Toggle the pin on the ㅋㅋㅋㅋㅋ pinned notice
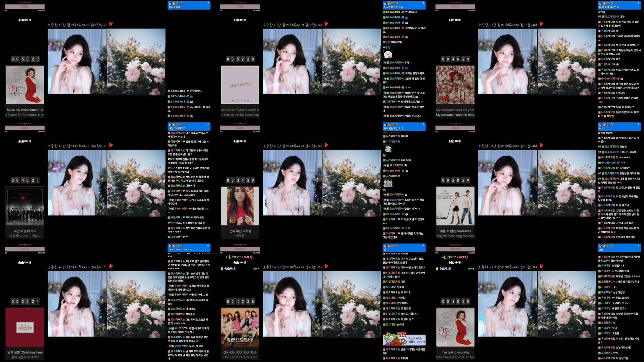 point(209,246)
